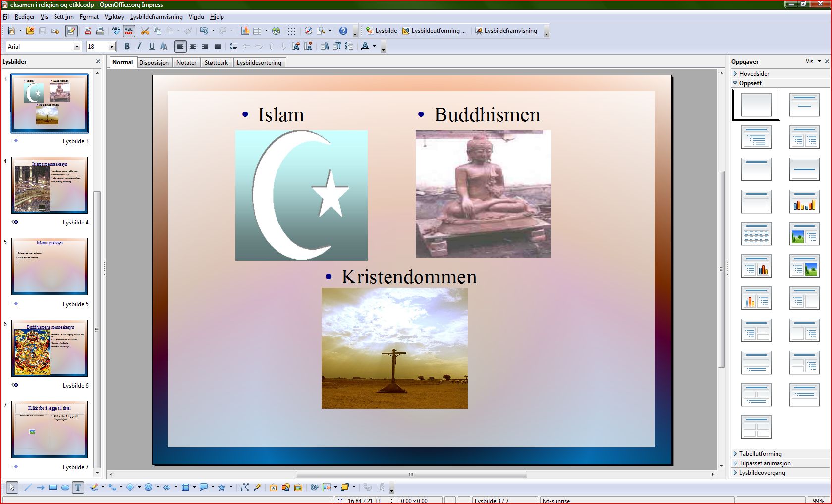The width and height of the screenshot is (832, 504).
Task: Click the Lysbildeutforming button
Action: click(434, 31)
